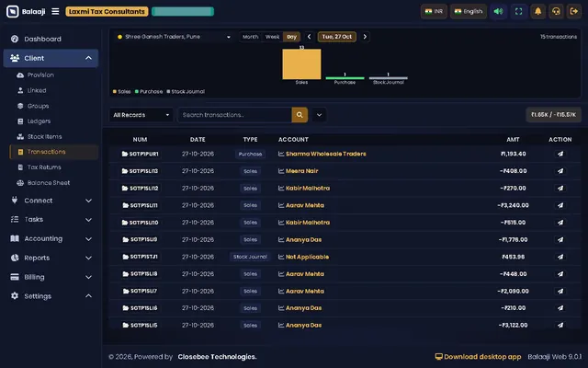The width and height of the screenshot is (588, 368).
Task: Open the All Records filter dropdown
Action: click(x=141, y=115)
